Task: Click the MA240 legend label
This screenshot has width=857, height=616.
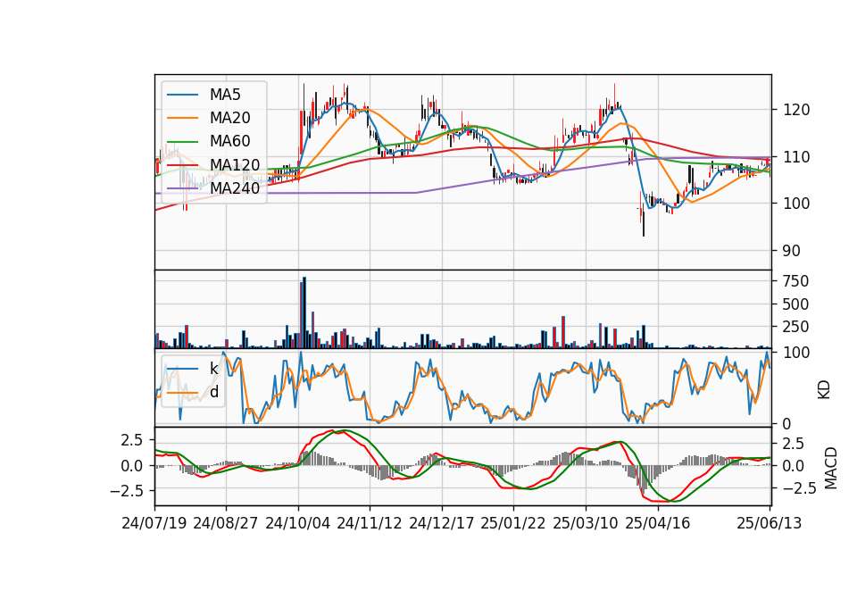Action: coord(235,188)
